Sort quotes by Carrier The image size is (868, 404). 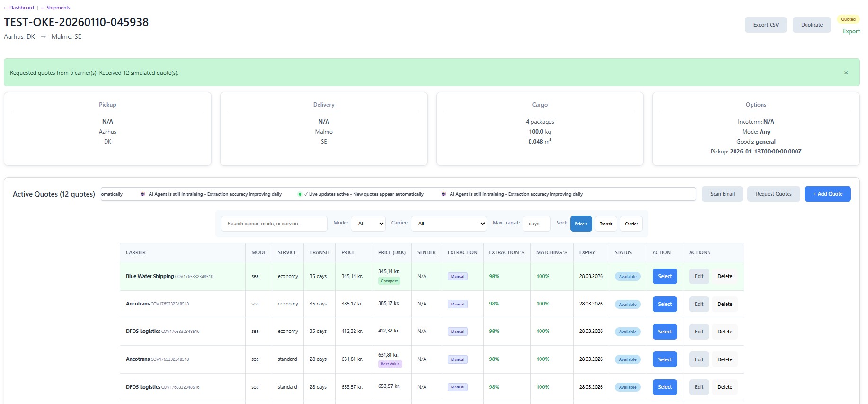(631, 224)
